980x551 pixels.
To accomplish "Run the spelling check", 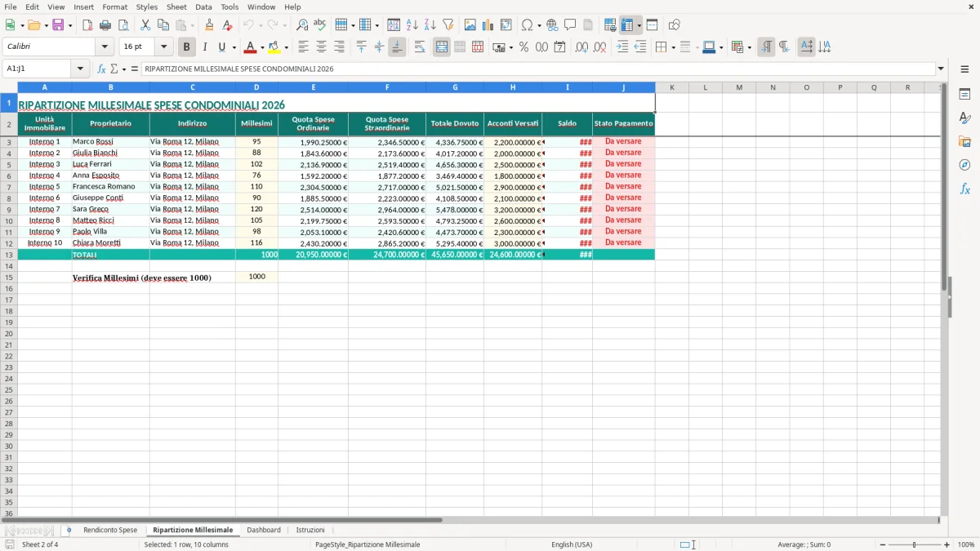I will 319,24.
